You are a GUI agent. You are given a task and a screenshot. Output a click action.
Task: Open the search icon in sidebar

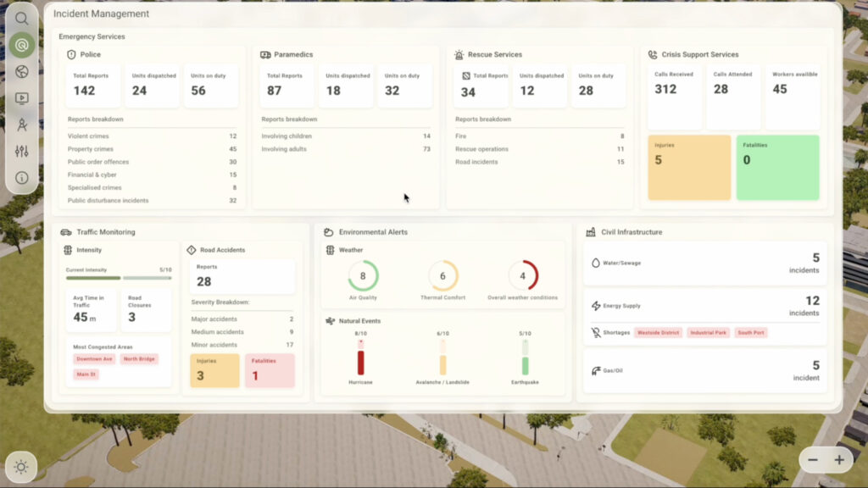(21, 19)
